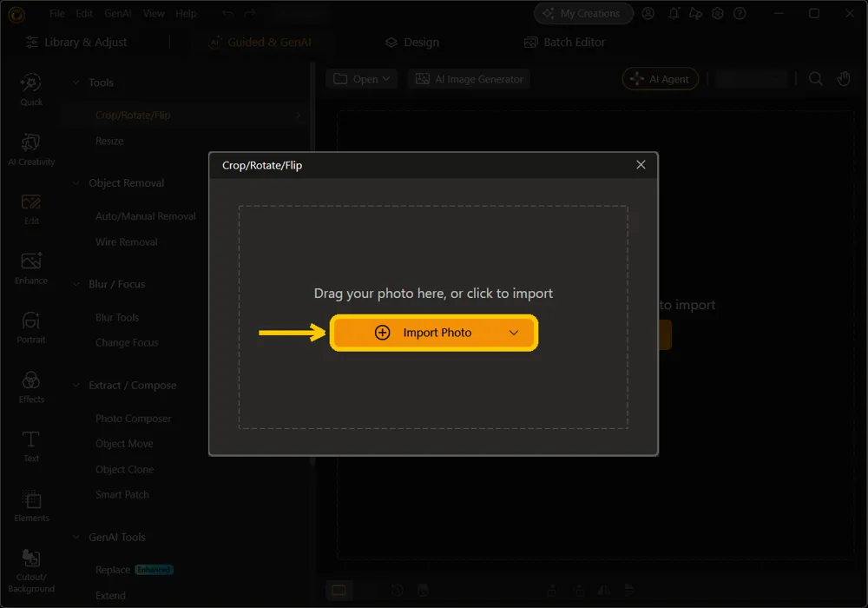Select the single view mode icon

tap(339, 591)
